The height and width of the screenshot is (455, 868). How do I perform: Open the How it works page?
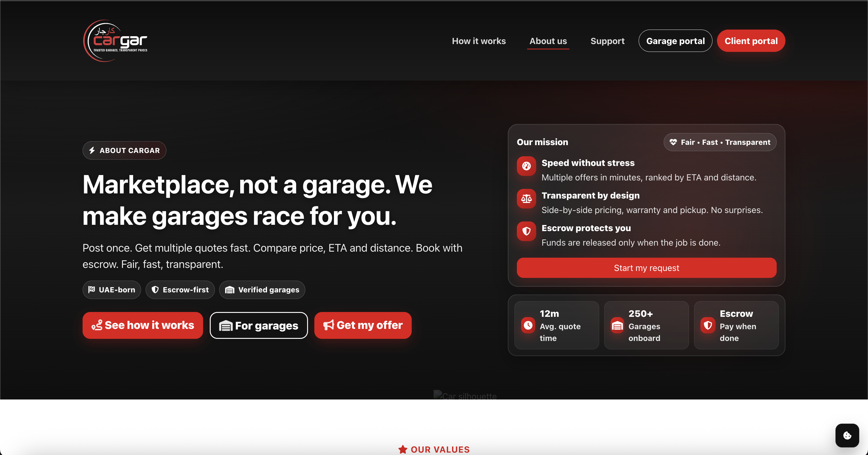click(479, 41)
